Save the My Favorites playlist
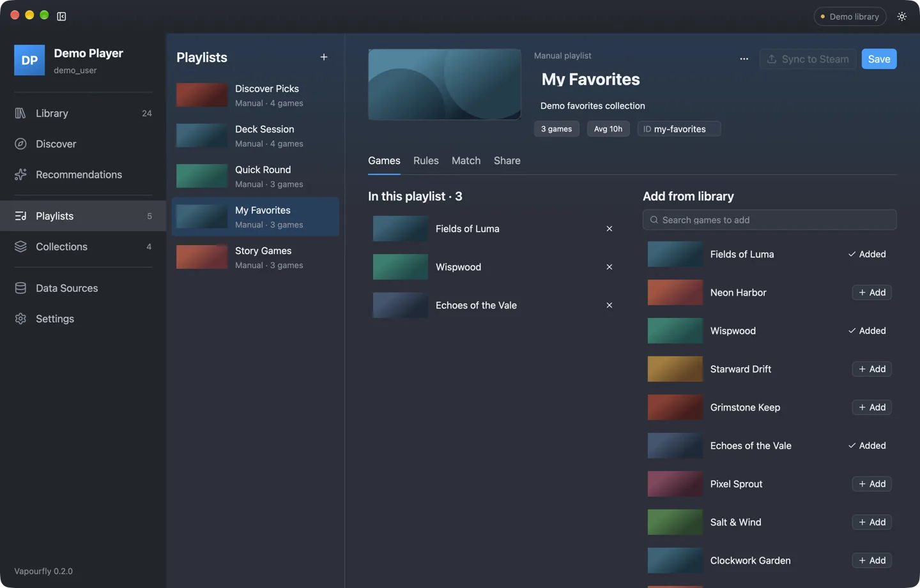 tap(879, 59)
